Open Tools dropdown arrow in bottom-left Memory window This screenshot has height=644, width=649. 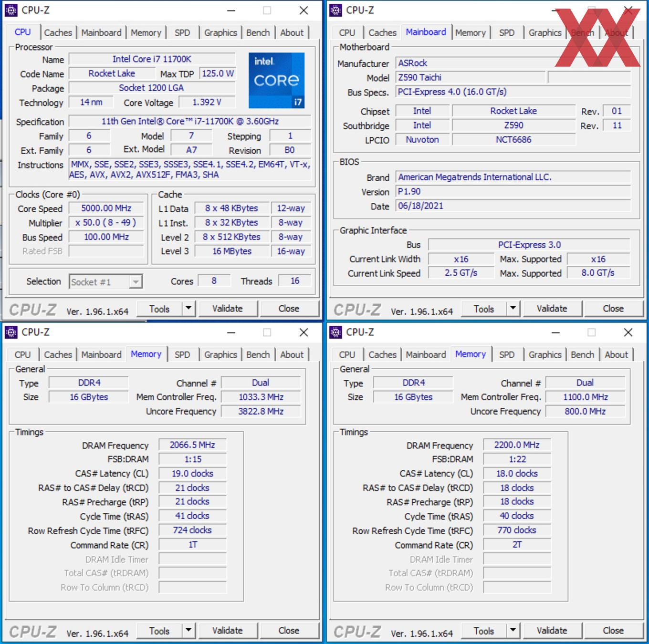(x=189, y=631)
